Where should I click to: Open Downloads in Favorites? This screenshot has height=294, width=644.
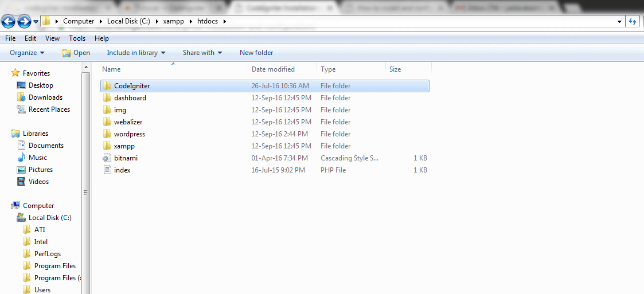click(40, 97)
